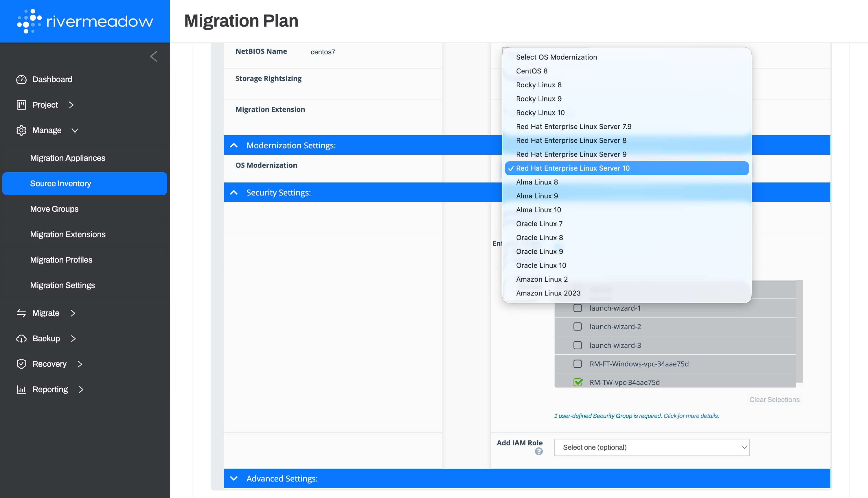Image resolution: width=868 pixels, height=498 pixels.
Task: Click the Migrate arrows icon
Action: coord(21,313)
